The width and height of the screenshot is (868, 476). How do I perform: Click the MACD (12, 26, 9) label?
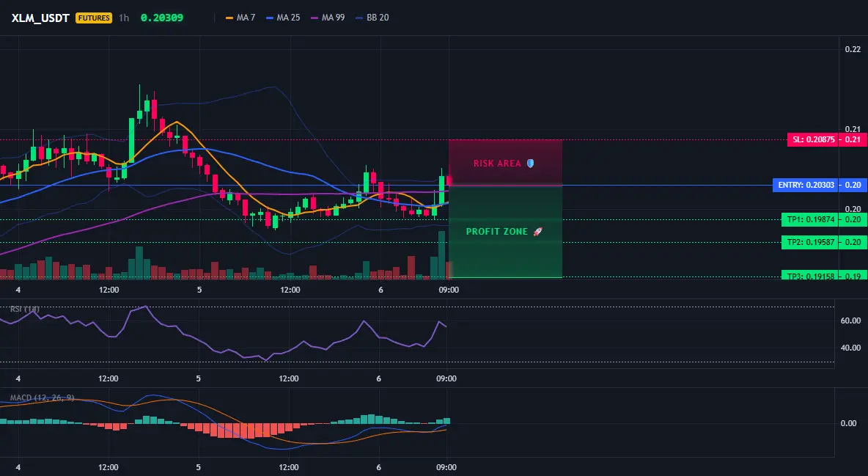pyautogui.click(x=42, y=398)
